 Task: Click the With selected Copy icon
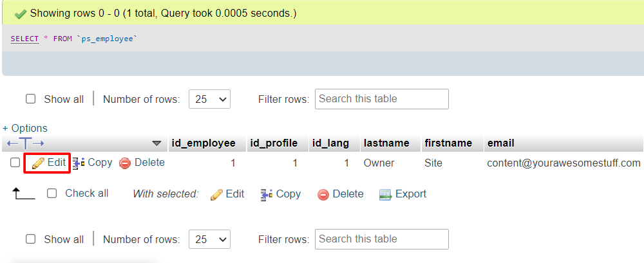pos(267,194)
